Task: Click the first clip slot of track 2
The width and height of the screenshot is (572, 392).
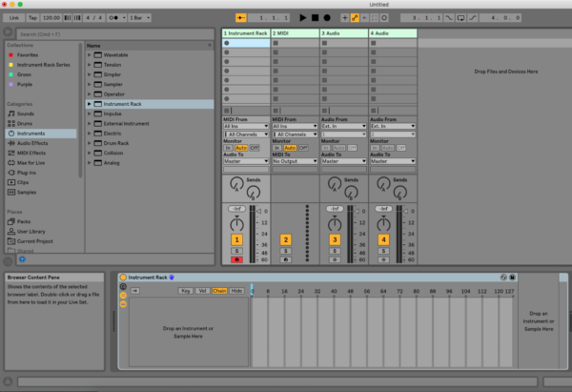Action: click(x=295, y=43)
